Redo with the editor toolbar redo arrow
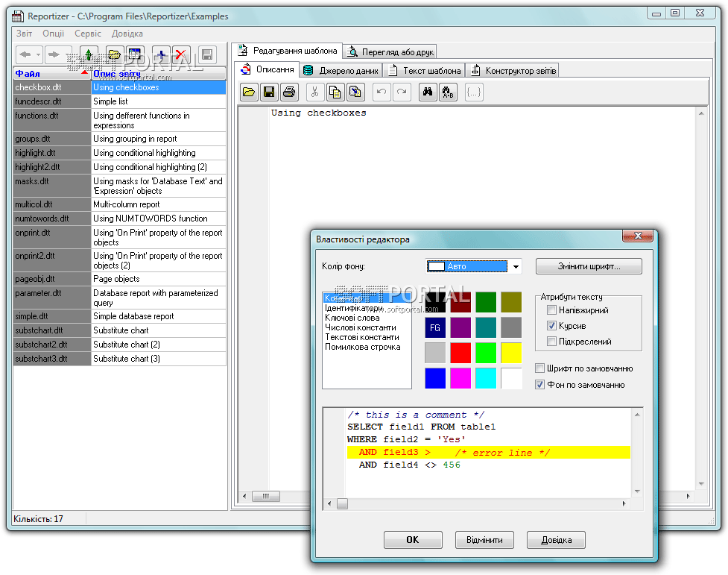This screenshot has width=728, height=575. (402, 92)
